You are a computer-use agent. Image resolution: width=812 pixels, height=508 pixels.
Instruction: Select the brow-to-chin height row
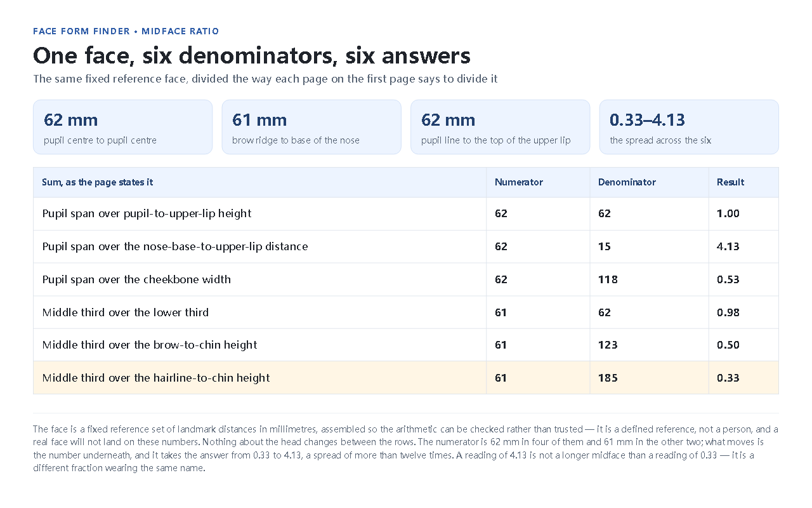point(406,345)
